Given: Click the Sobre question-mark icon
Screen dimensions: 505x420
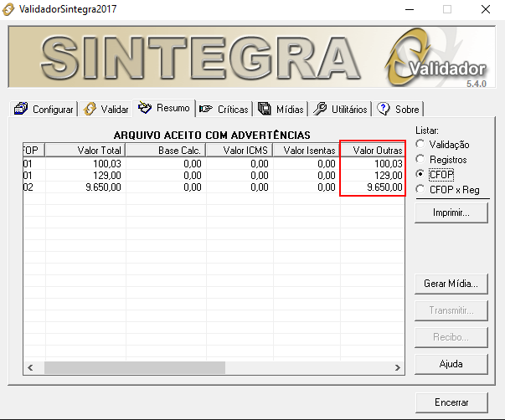Looking at the screenshot, I should point(384,109).
